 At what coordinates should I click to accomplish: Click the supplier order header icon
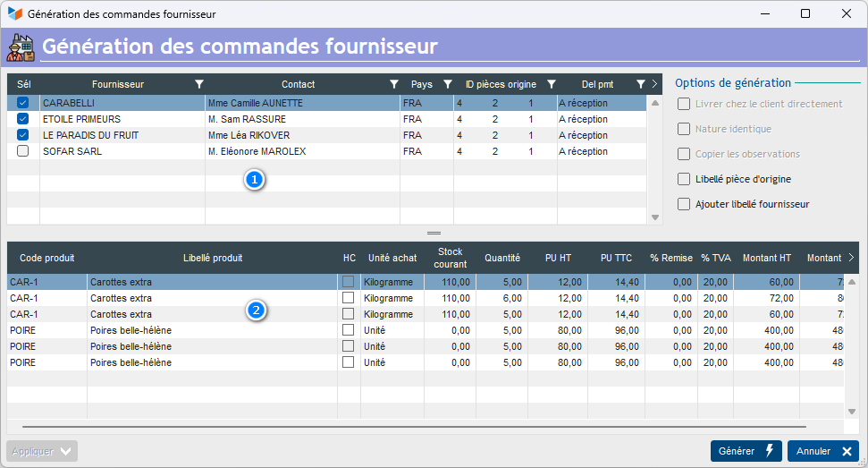20,47
